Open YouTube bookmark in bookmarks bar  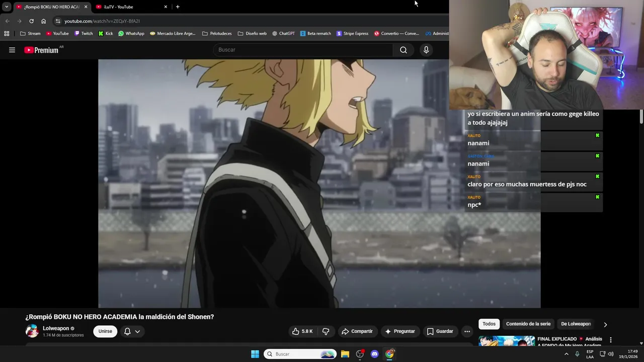[x=57, y=34]
